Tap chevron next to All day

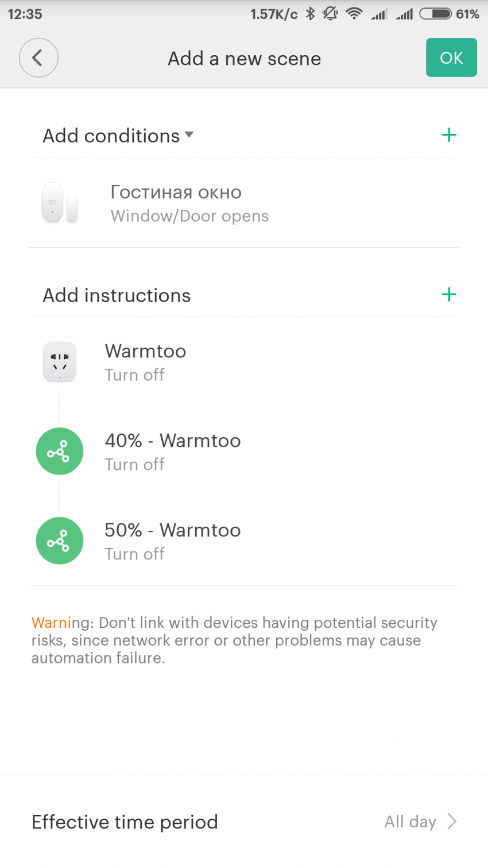tap(452, 822)
